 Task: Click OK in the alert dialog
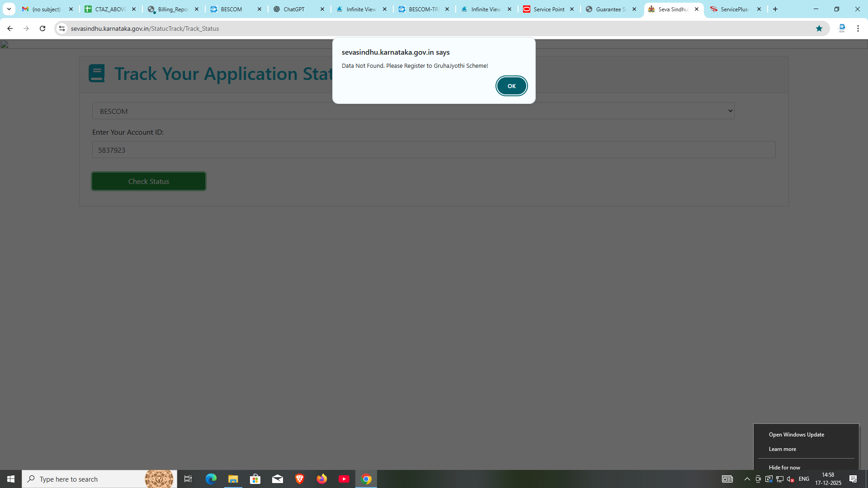[511, 86]
